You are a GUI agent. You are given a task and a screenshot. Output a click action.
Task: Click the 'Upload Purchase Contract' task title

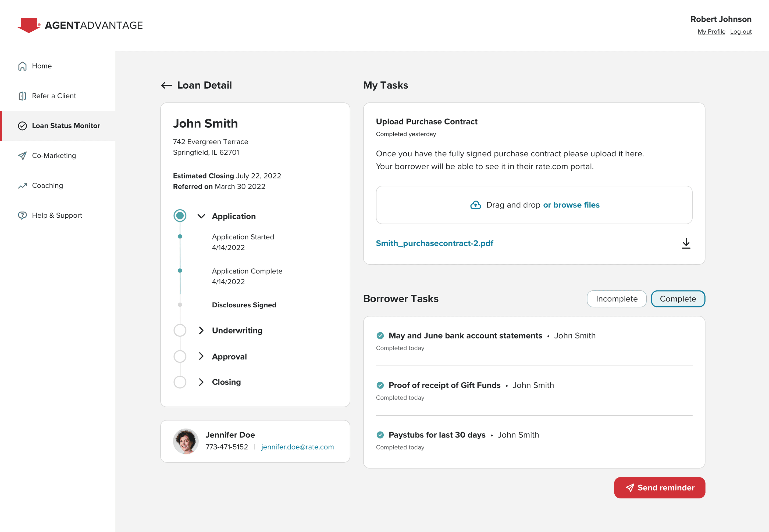(x=426, y=122)
